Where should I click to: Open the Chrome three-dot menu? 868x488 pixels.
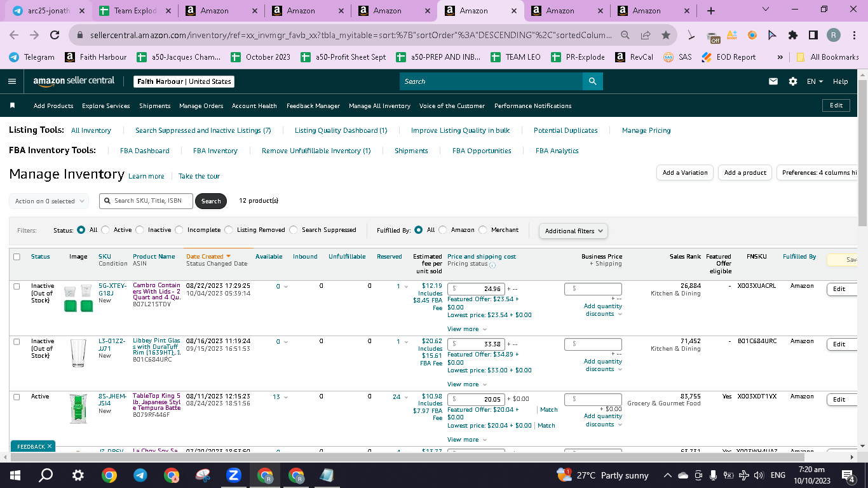click(x=854, y=36)
